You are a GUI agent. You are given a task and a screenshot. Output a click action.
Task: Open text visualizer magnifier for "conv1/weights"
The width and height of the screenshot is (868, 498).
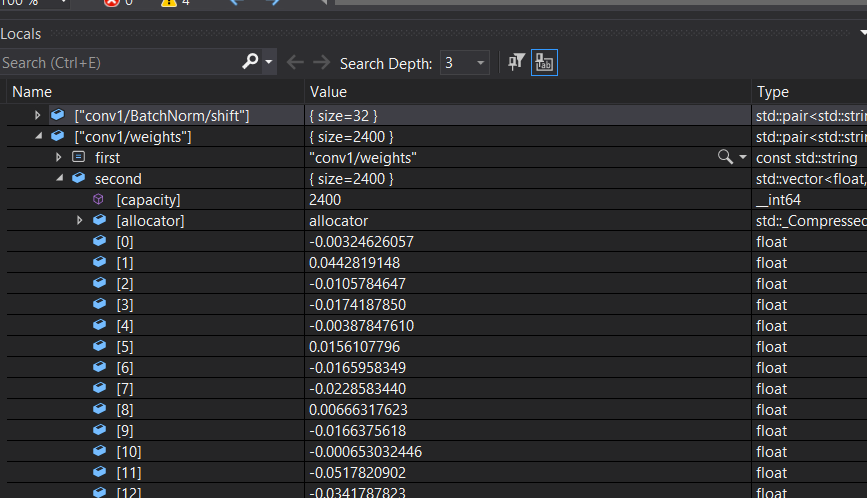725,157
